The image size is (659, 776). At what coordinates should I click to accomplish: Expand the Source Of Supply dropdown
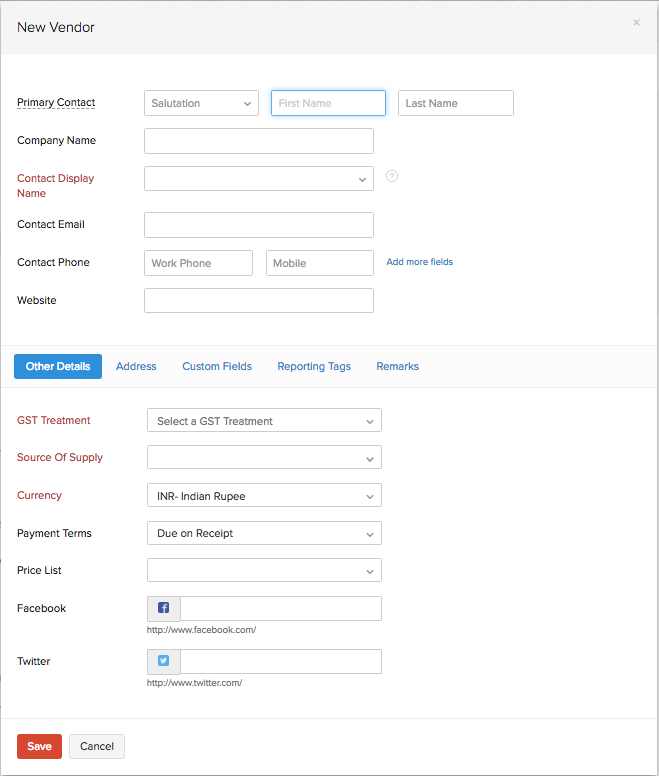pos(264,457)
